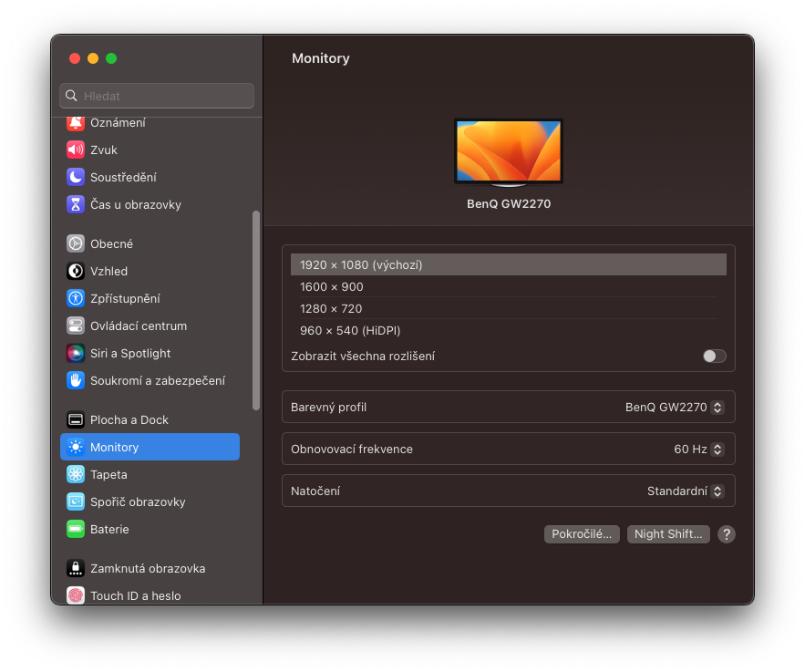The image size is (805, 672).
Task: Open Plocha a Dock settings section
Action: pos(129,419)
